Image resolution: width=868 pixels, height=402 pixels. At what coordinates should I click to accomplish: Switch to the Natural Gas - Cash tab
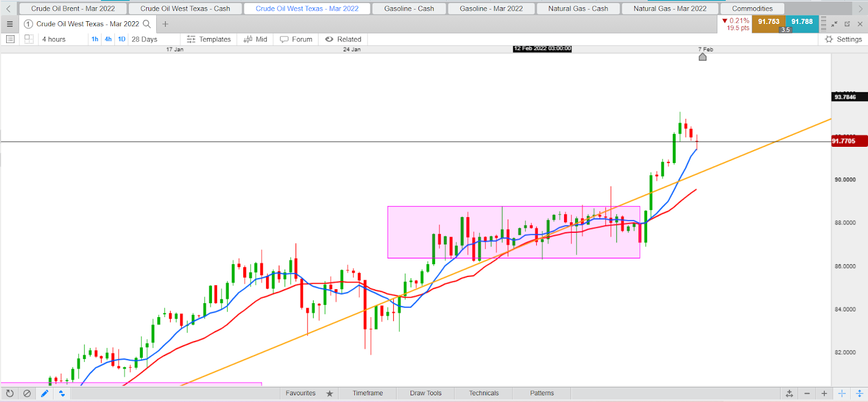[578, 8]
